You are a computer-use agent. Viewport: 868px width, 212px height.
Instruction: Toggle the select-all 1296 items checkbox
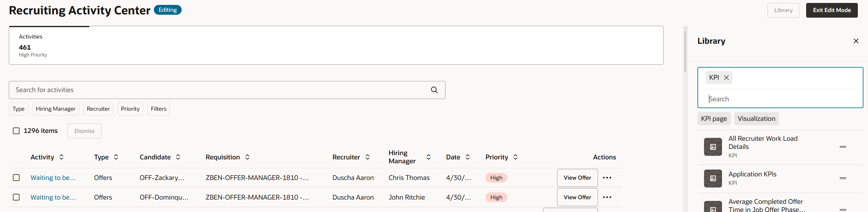click(16, 131)
